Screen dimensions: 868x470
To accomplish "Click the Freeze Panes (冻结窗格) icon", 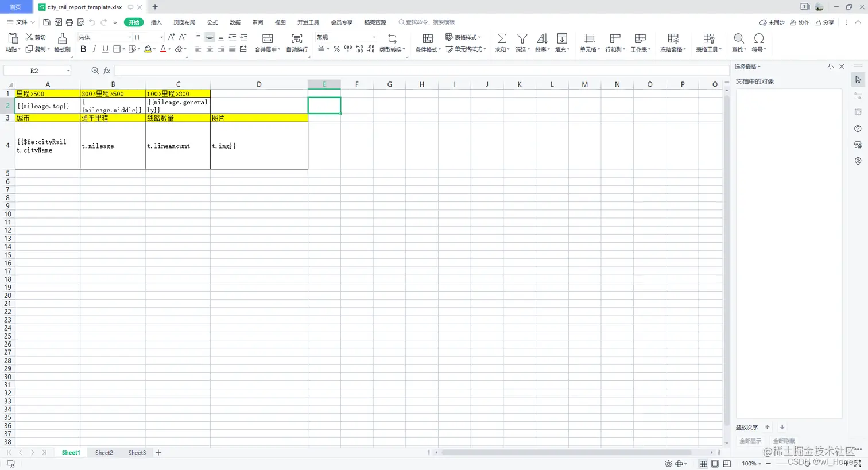I will tap(673, 38).
